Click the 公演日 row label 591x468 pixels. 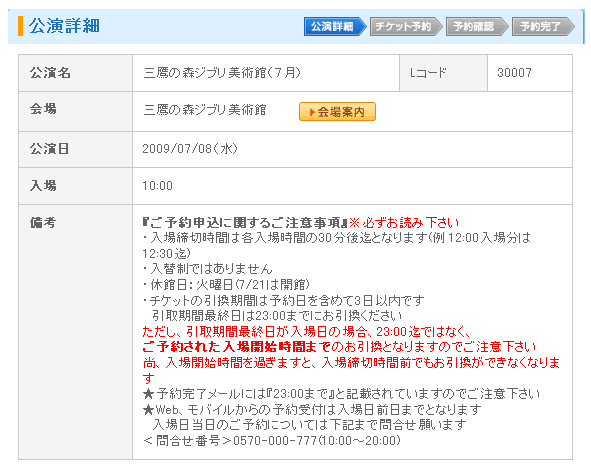click(x=49, y=149)
